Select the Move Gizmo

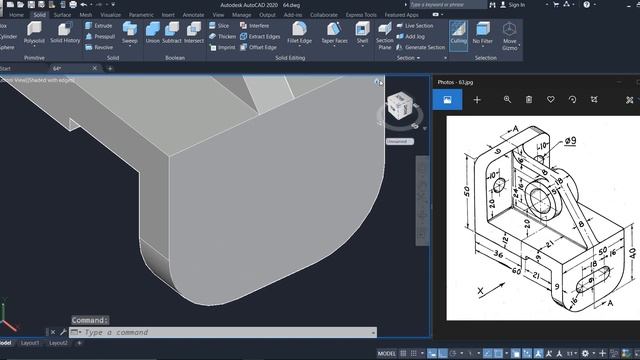click(509, 36)
